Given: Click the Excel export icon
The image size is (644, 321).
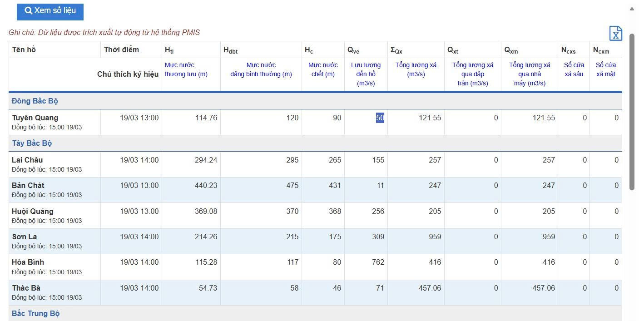Looking at the screenshot, I should click(x=615, y=34).
